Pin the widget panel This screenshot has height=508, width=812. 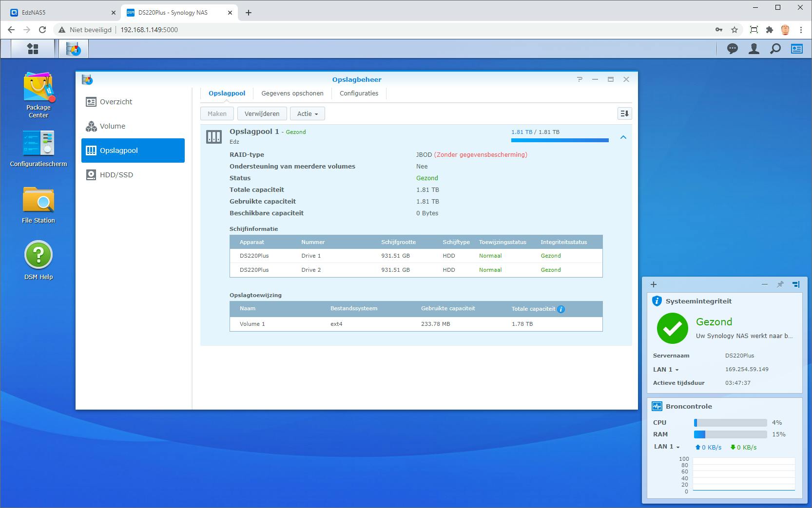coord(780,284)
